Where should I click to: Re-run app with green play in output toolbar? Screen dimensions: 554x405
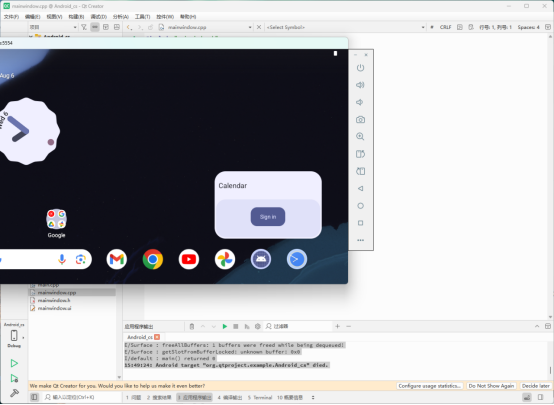point(224,327)
